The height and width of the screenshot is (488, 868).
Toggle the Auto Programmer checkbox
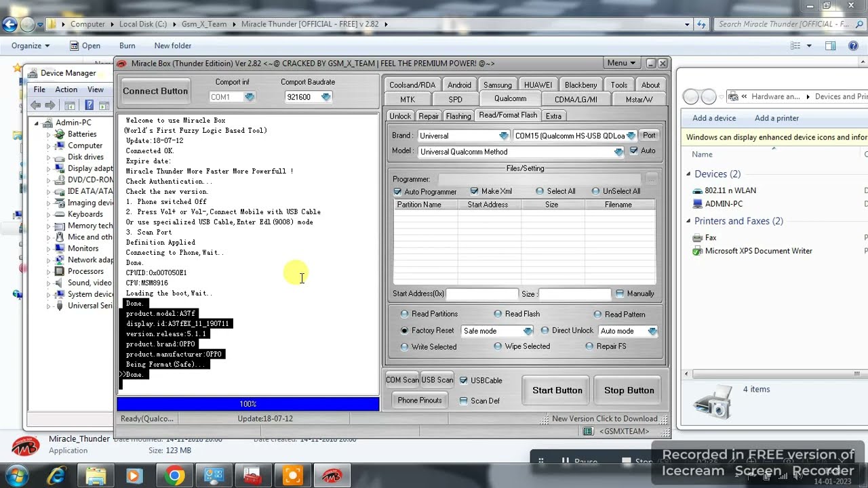[397, 192]
